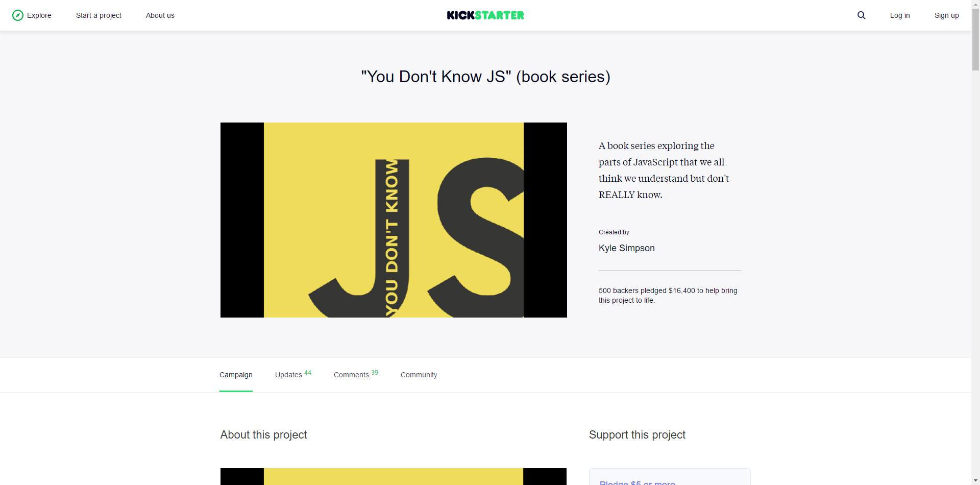
Task: Click the Explore compass icon
Action: (x=18, y=15)
